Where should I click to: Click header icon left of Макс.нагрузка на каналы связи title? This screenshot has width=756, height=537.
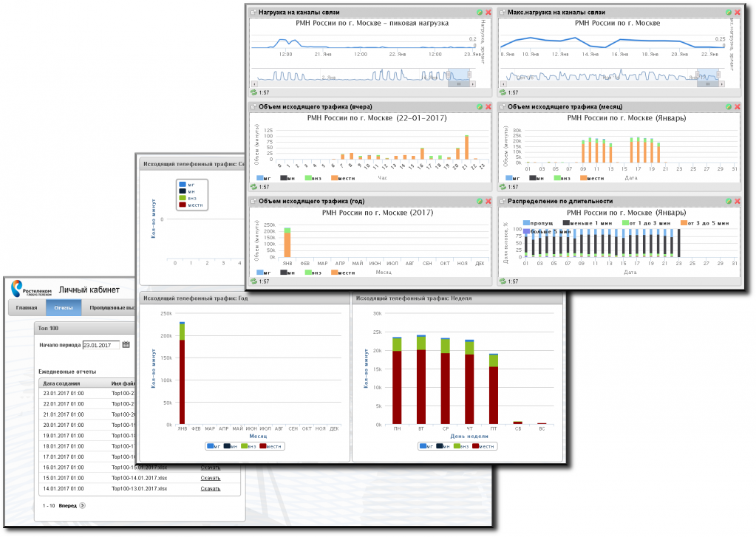click(x=503, y=12)
